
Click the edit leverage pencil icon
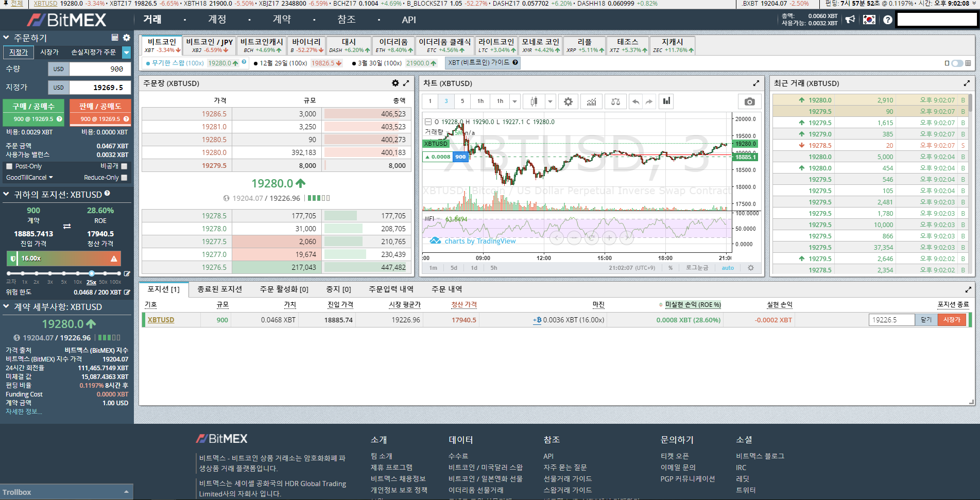(x=127, y=273)
